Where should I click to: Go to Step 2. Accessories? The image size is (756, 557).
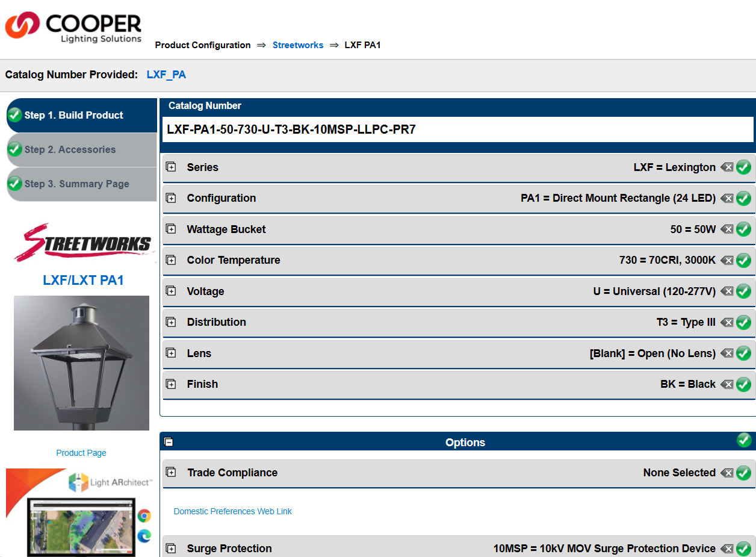(x=82, y=150)
